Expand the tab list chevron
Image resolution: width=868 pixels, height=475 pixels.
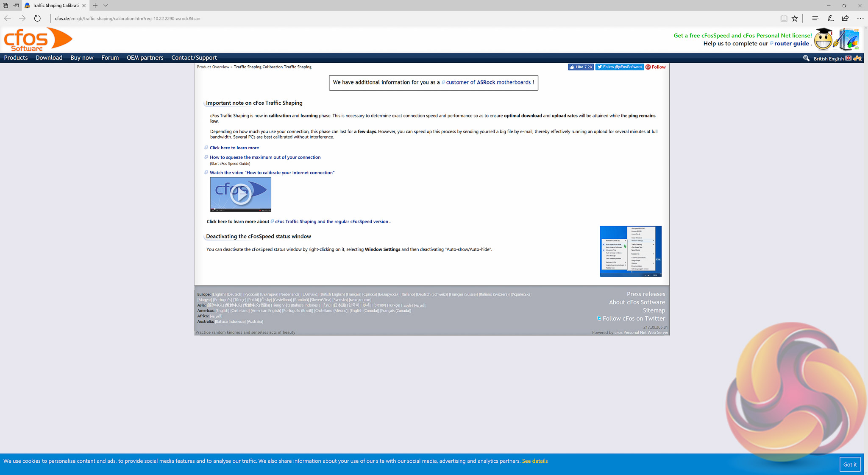coord(106,6)
